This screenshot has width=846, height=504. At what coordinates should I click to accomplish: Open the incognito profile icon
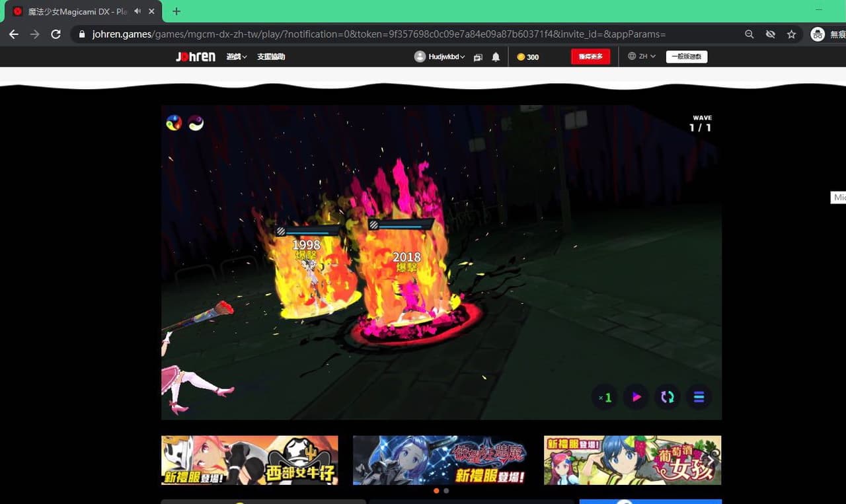point(818,34)
